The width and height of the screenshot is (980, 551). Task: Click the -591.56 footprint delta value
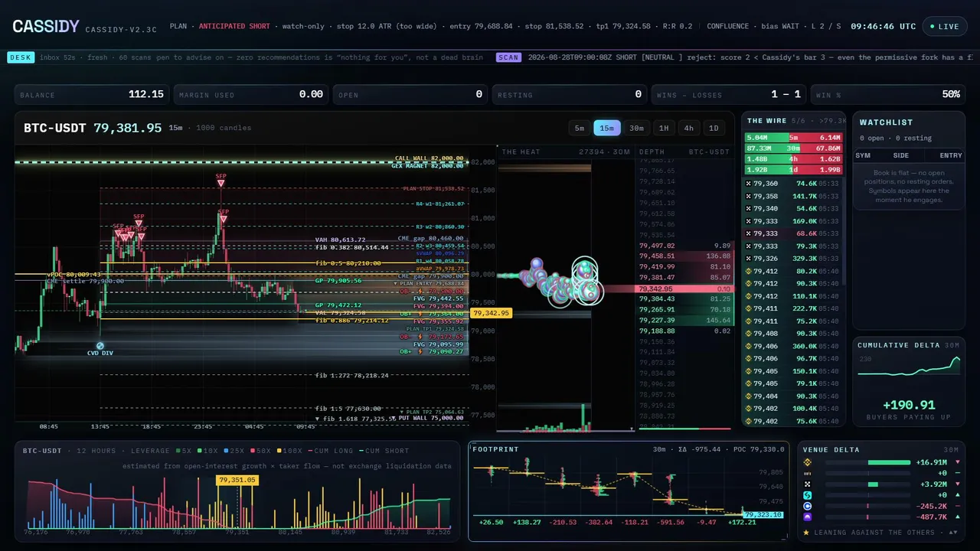coord(670,522)
